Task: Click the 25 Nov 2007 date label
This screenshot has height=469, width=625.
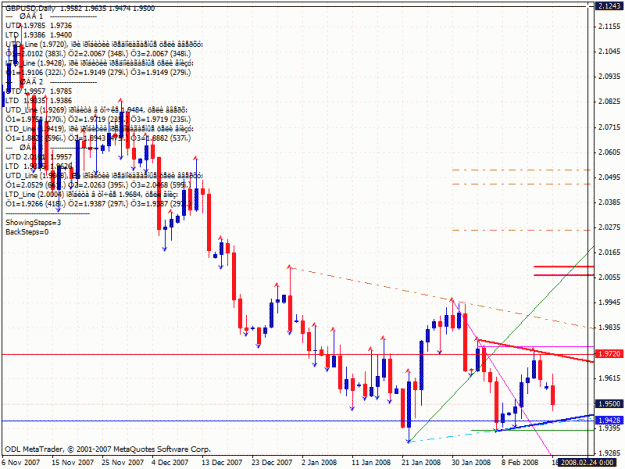Action: pos(122,462)
